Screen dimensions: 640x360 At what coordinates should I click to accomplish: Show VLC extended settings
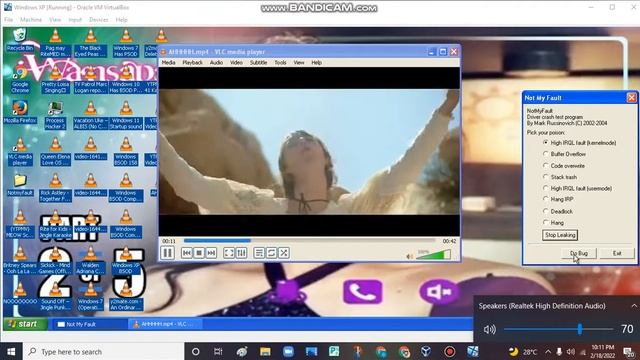pyautogui.click(x=241, y=253)
